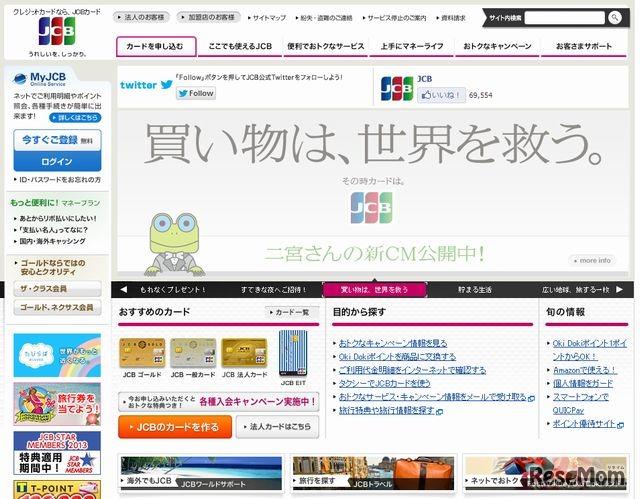Viewport: 640px width, 499px height.
Task: Open おトクなキャンペーン情報を見る link
Action: coord(393,344)
